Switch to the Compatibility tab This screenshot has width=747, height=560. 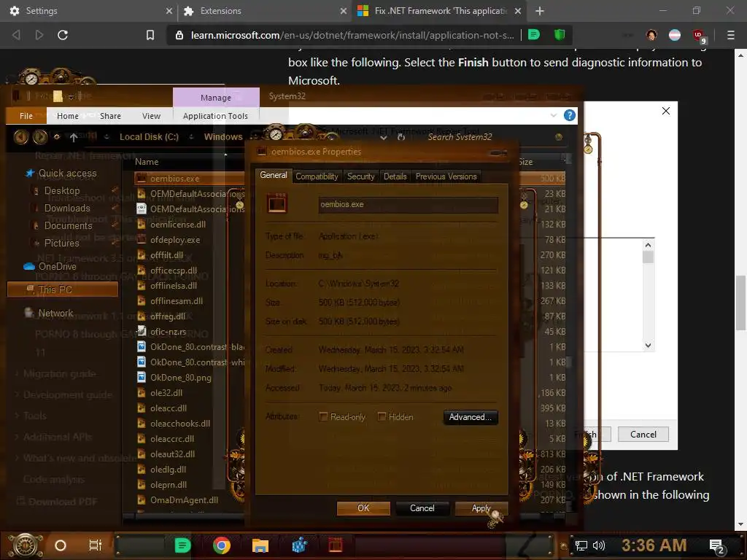[317, 176]
